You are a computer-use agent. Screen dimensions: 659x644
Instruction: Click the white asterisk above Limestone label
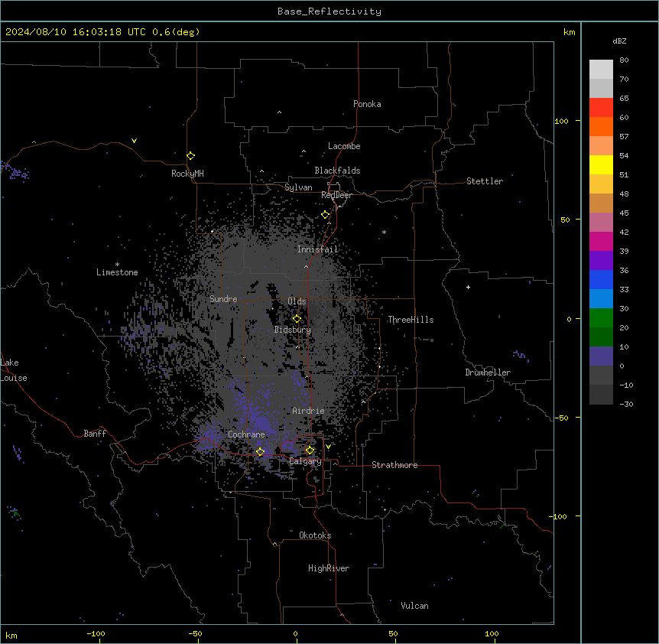[x=117, y=265]
